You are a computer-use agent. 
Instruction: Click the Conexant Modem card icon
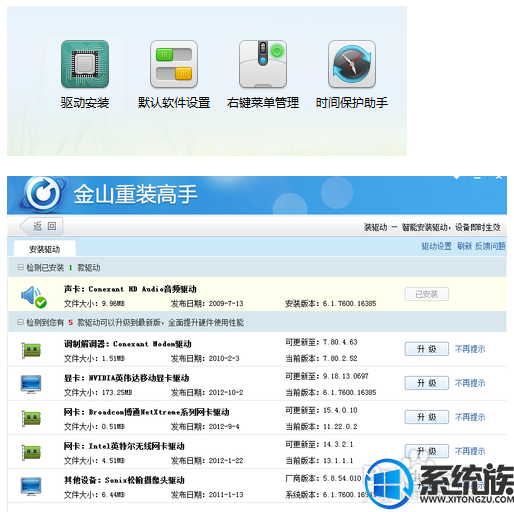[x=31, y=350]
